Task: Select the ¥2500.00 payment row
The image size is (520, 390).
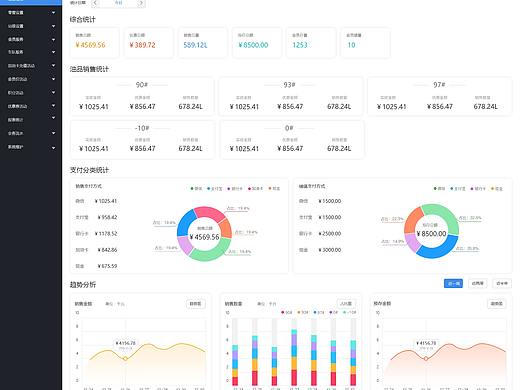Action: click(320, 234)
